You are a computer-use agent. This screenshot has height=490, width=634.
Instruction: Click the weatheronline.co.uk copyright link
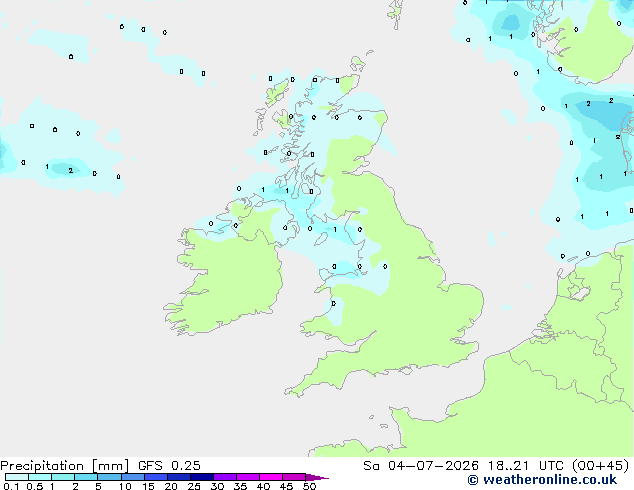pos(542,480)
